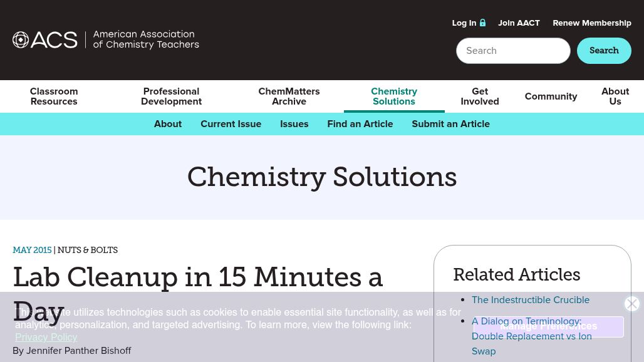Click the MAY 2015 issue link
Viewport: 644px width, 362px height.
(32, 250)
